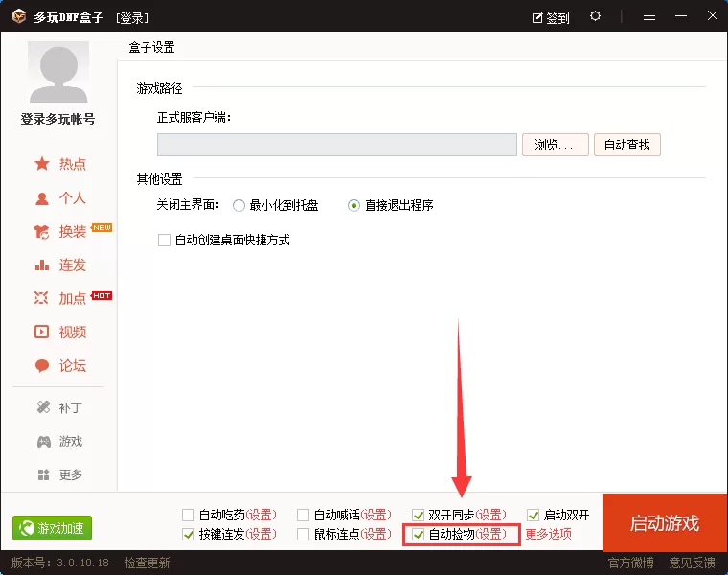The image size is (728, 575).
Task: Click the gamepad icon next to 游戏
Action: click(44, 441)
